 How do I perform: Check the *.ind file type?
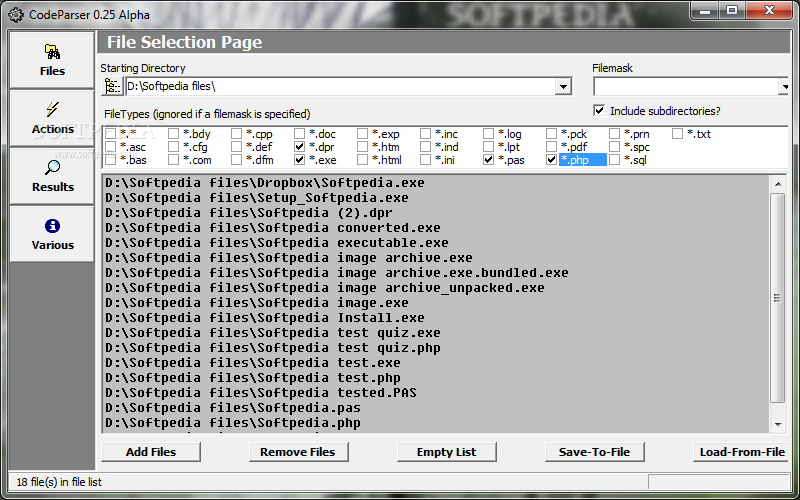click(x=426, y=147)
